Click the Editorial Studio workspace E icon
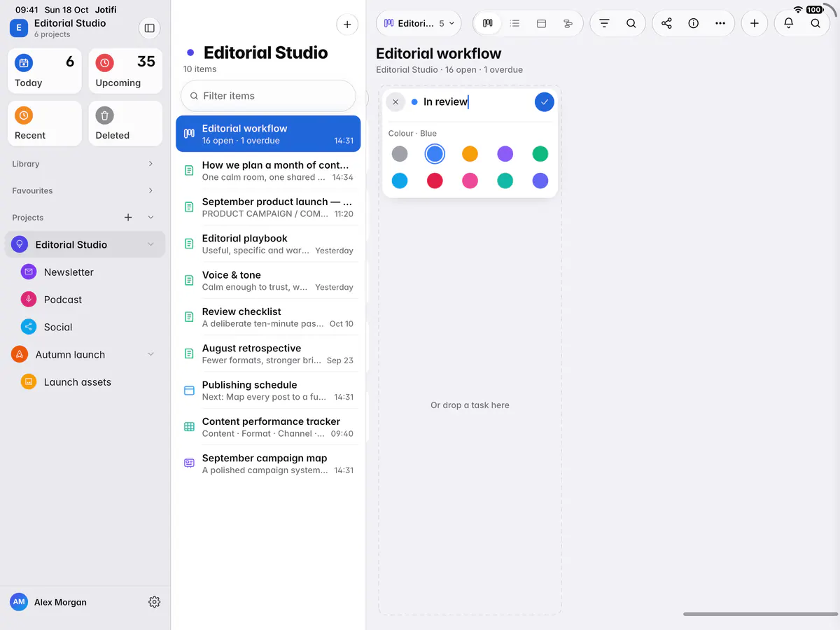Screen dimensions: 840x630 point(18,28)
